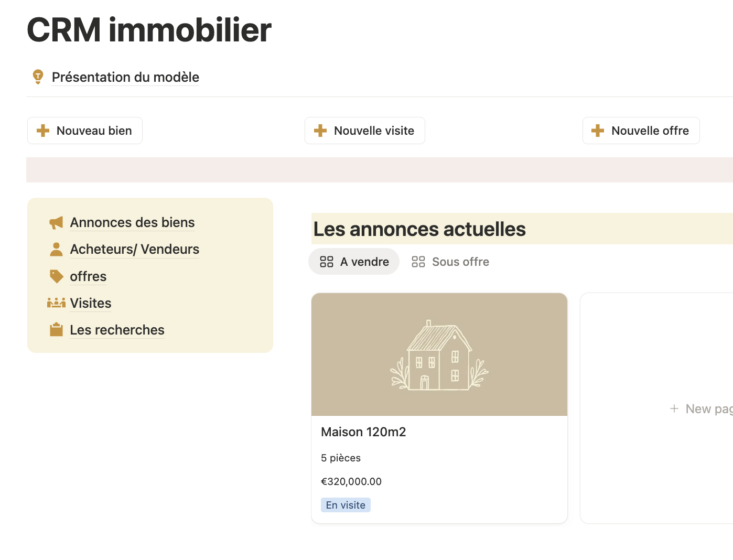This screenshot has width=733, height=560.
Task: Click the megaphone icon for Annonces des biens
Action: coord(56,223)
